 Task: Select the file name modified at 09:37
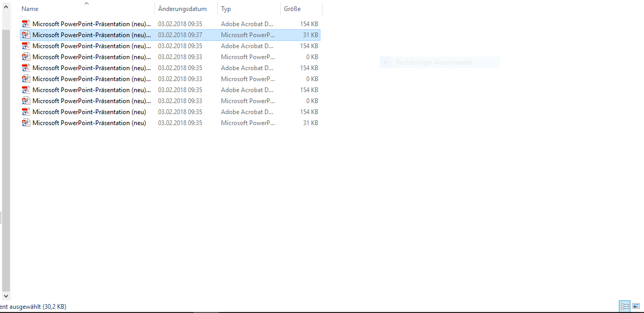coord(91,35)
